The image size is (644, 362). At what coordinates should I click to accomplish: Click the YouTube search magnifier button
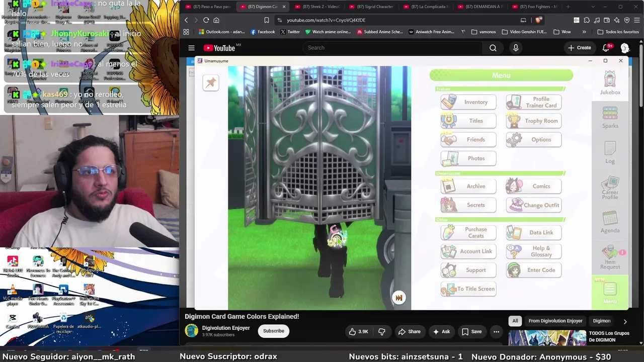tap(493, 48)
